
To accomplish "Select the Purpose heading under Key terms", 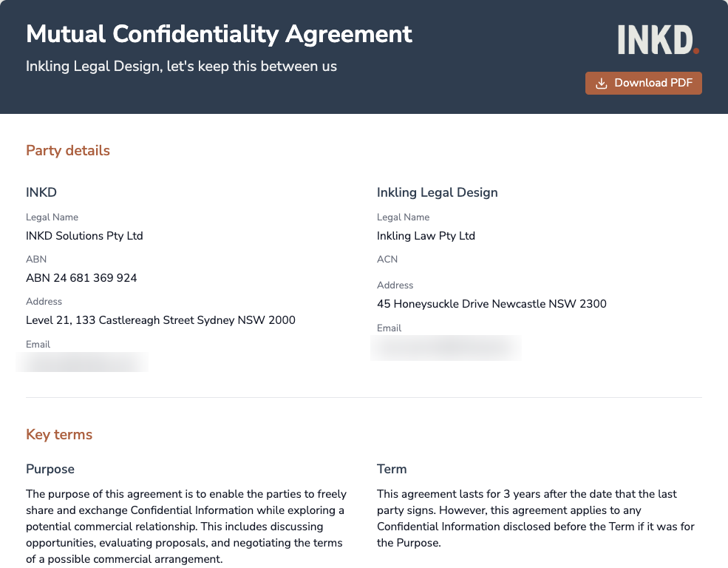I will (50, 469).
